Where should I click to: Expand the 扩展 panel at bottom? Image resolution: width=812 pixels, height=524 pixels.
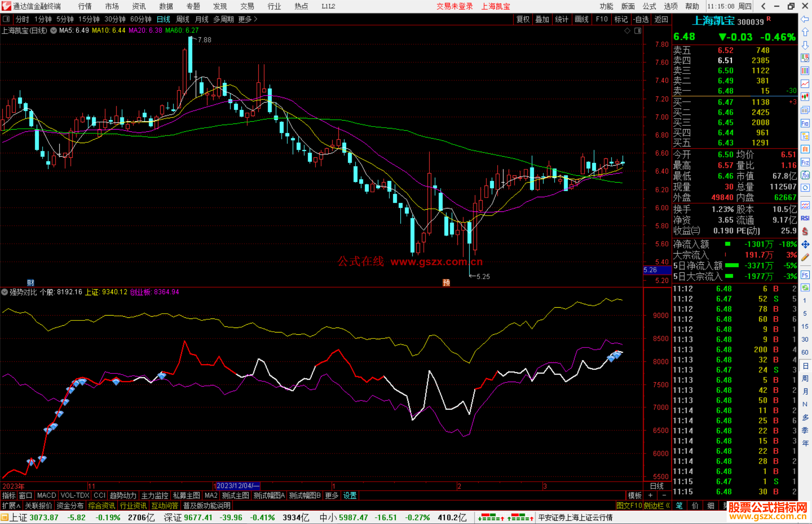point(11,506)
